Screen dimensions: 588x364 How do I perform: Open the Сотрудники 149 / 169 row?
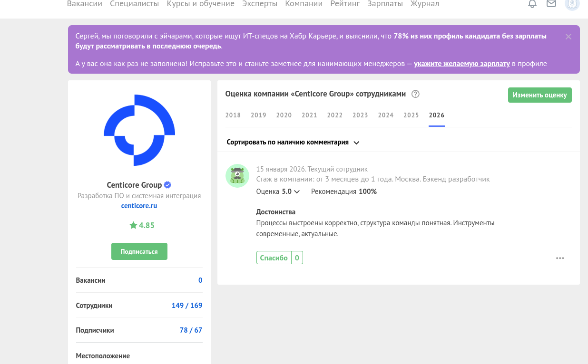tap(139, 306)
